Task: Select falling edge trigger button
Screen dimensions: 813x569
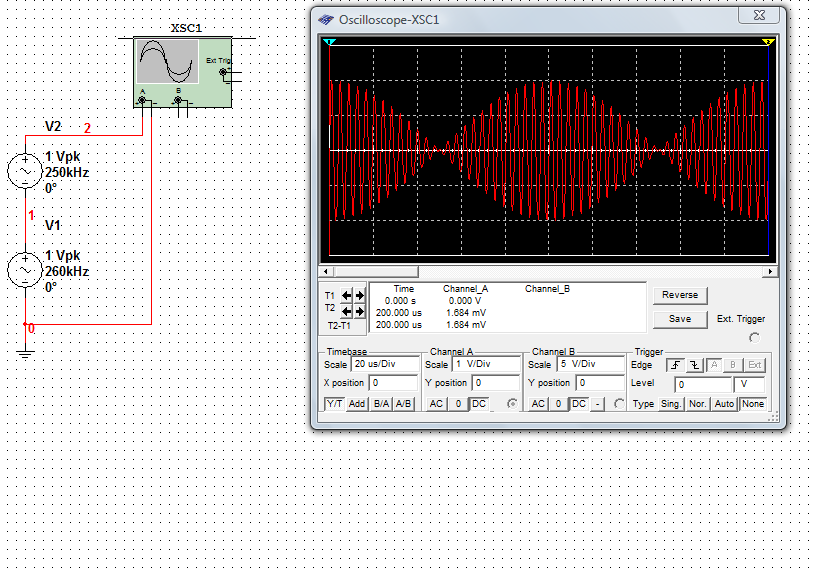Action: click(694, 365)
